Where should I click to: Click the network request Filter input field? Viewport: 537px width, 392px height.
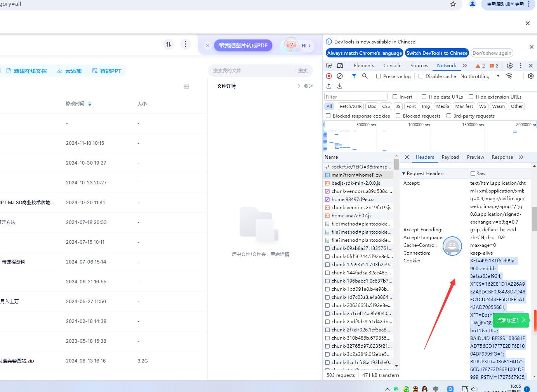(355, 96)
